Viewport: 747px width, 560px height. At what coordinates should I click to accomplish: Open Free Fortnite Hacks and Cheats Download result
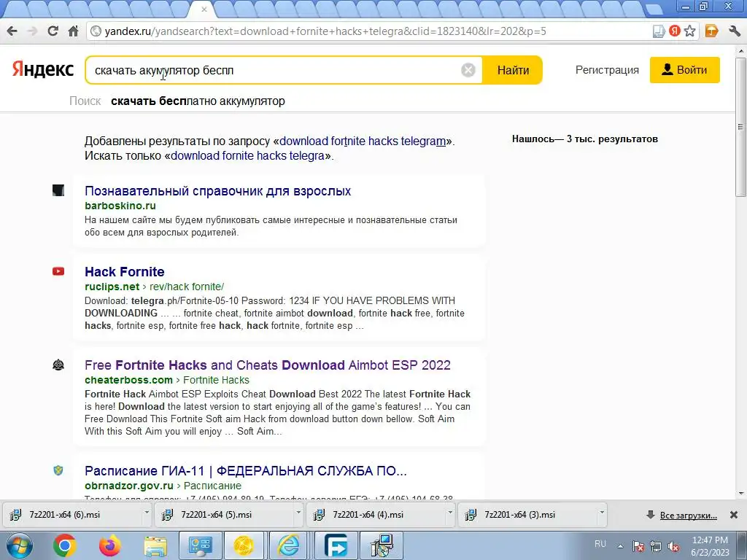267,365
